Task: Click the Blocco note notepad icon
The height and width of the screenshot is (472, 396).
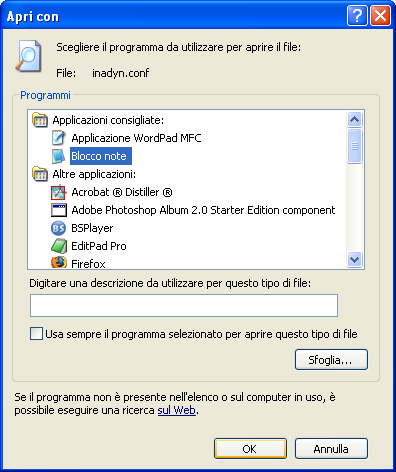Action: 58,156
